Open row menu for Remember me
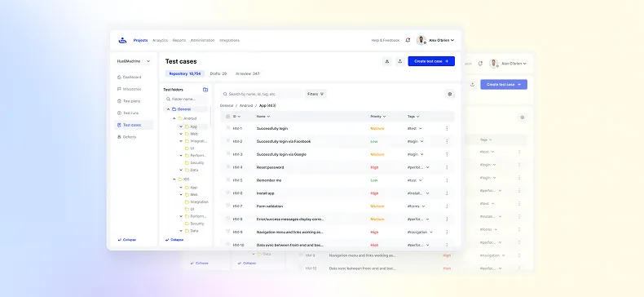Image resolution: width=644 pixels, height=297 pixels. coord(447,180)
